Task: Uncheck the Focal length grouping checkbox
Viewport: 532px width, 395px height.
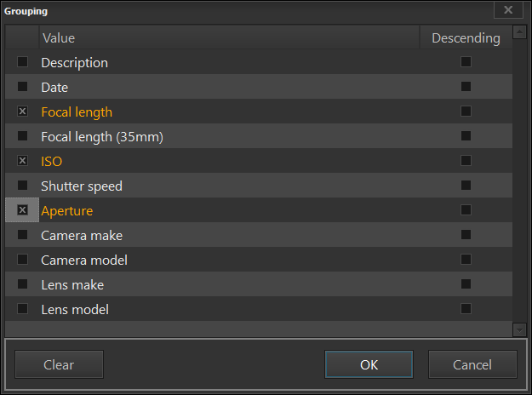Action: [x=22, y=112]
